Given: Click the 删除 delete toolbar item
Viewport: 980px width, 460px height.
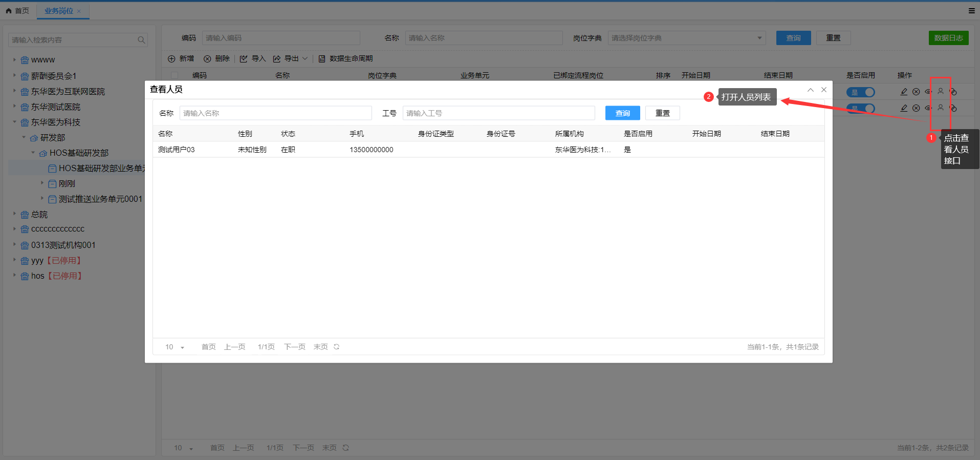Looking at the screenshot, I should (x=216, y=59).
